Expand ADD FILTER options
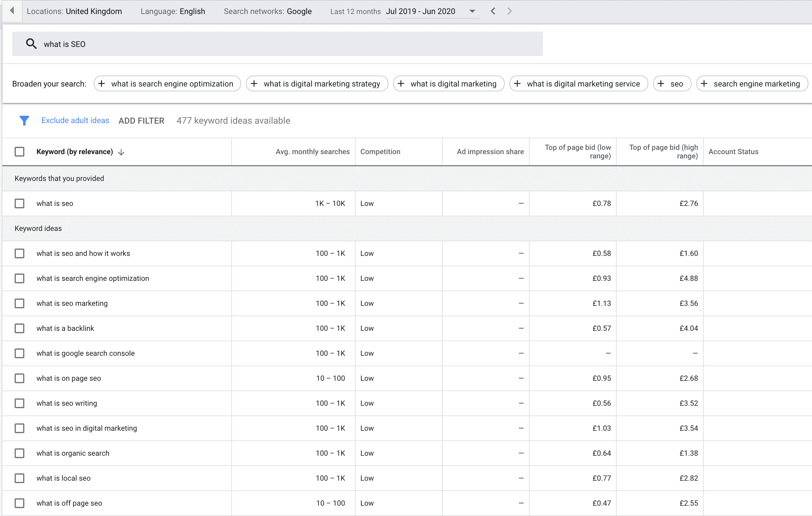 click(x=141, y=121)
